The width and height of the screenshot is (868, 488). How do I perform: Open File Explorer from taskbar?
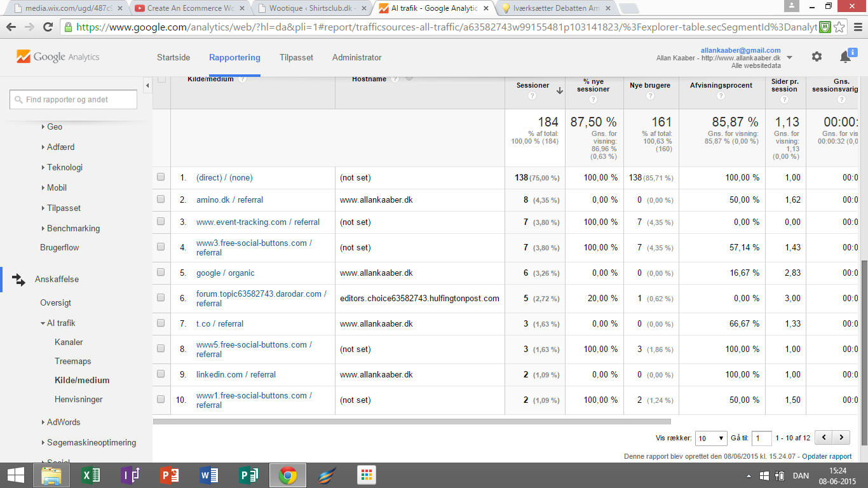(x=51, y=475)
